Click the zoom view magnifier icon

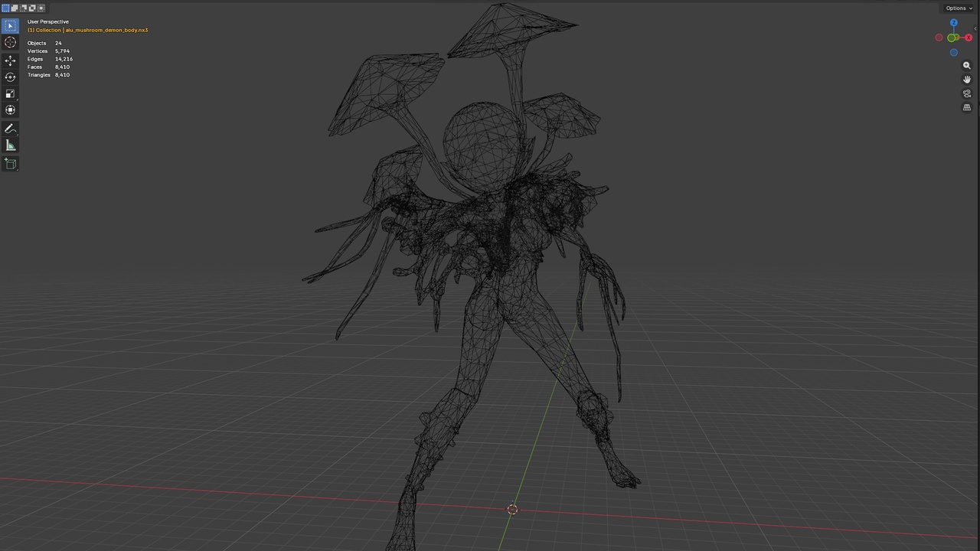967,66
